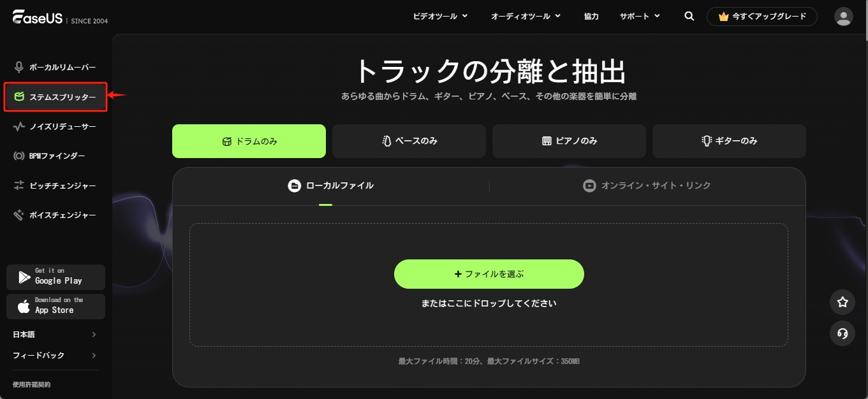Expand the ビデオツール dropdown menu

440,16
